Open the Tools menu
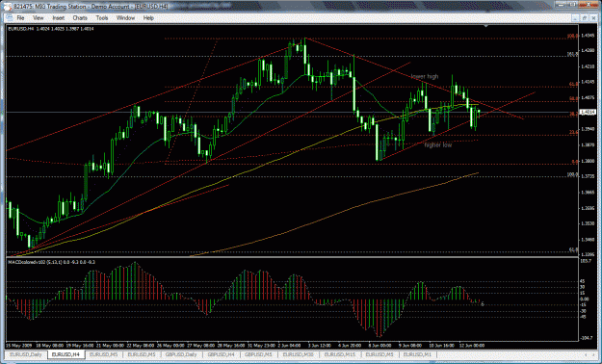 [102, 18]
